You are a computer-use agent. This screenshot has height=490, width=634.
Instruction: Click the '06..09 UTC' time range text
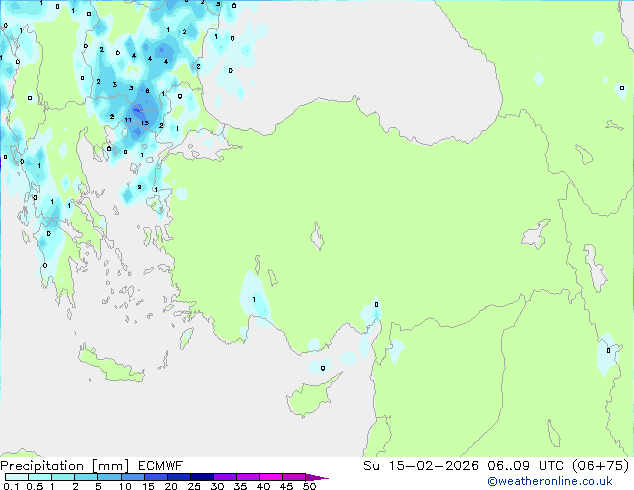tap(526, 465)
